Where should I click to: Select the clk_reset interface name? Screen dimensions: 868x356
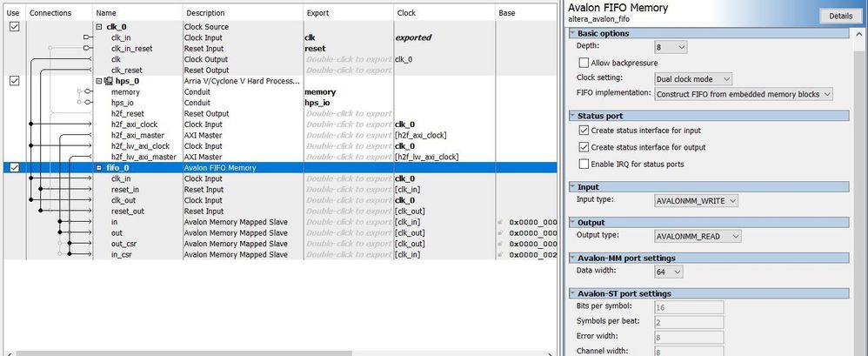126,71
